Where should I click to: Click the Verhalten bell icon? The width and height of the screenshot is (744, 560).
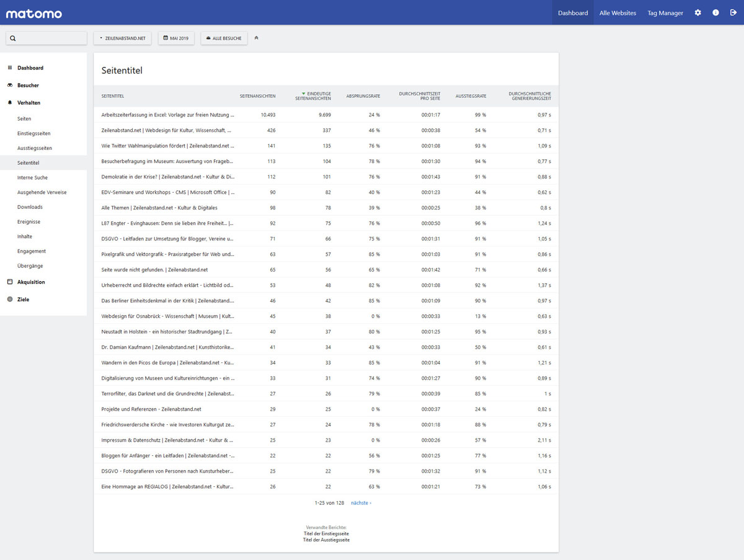10,102
